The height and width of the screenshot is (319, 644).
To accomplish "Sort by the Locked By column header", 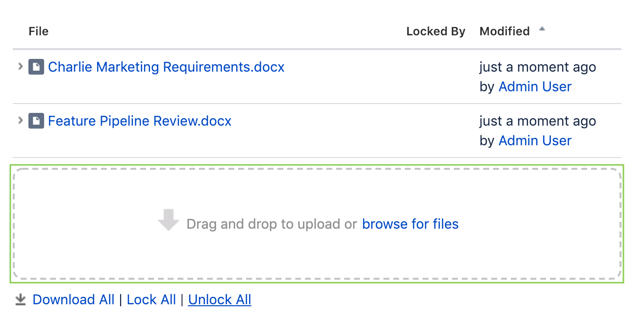I will [436, 31].
